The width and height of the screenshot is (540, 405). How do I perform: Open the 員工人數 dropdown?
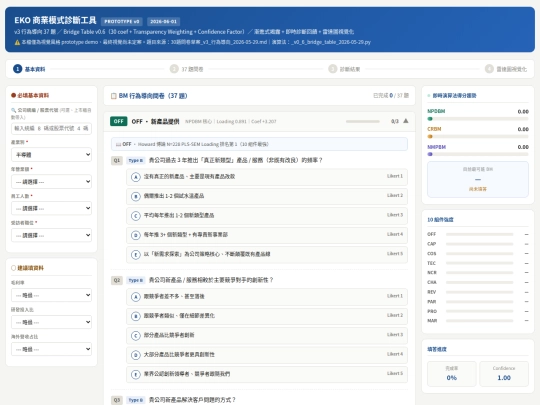(51, 208)
